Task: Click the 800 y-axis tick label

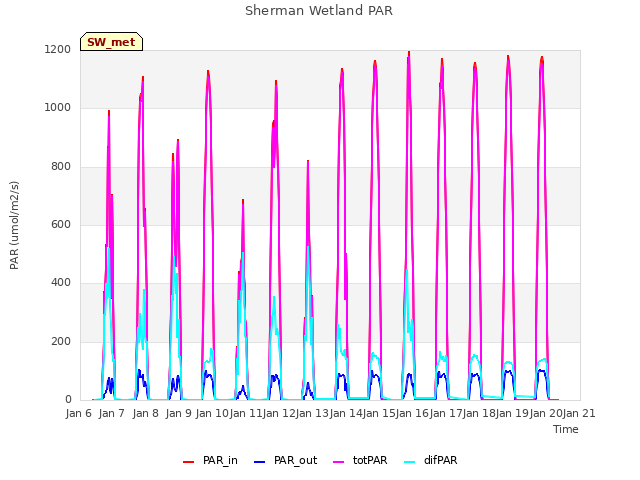Action: pyautogui.click(x=61, y=167)
